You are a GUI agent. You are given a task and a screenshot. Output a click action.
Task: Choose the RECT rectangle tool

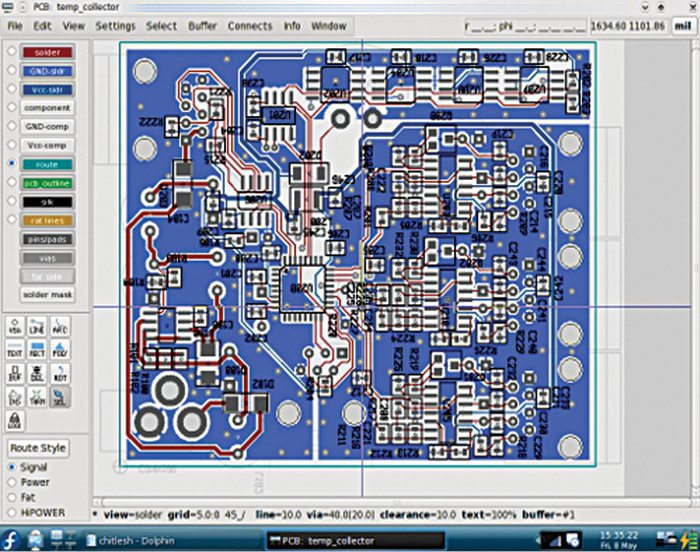click(x=39, y=351)
